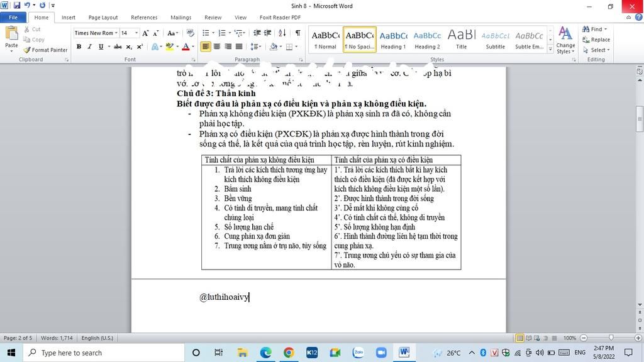This screenshot has height=362, width=644.
Task: Click the English (U.S.) language indicator
Action: pyautogui.click(x=97, y=337)
